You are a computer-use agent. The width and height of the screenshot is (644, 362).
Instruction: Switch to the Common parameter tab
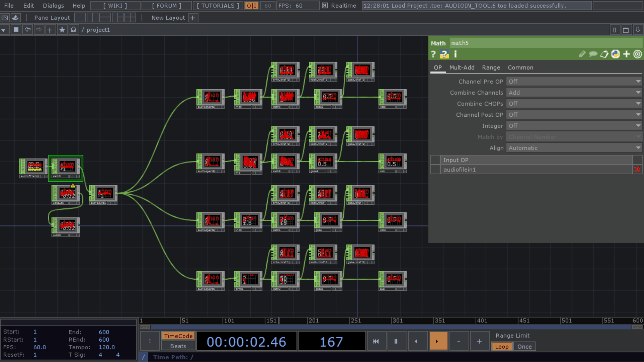tap(520, 67)
